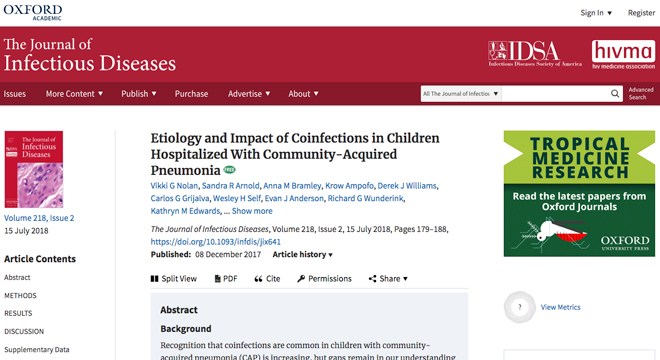Viewport: 660px width, 360px height.
Task: Show more authors link
Action: (x=252, y=211)
